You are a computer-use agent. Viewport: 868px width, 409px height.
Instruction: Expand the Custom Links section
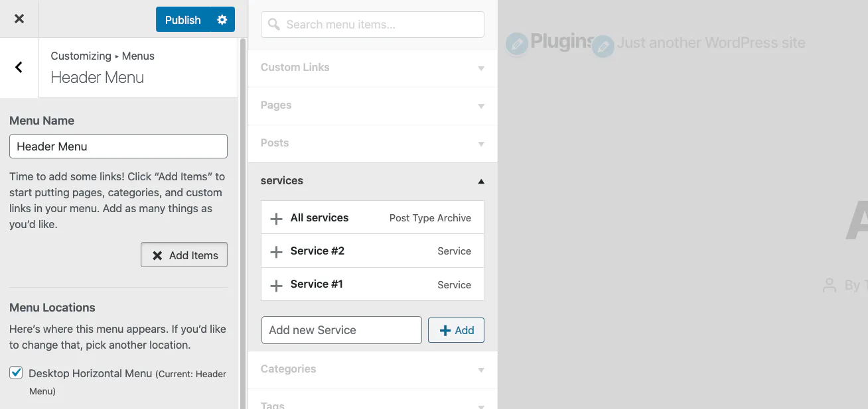[x=372, y=68]
